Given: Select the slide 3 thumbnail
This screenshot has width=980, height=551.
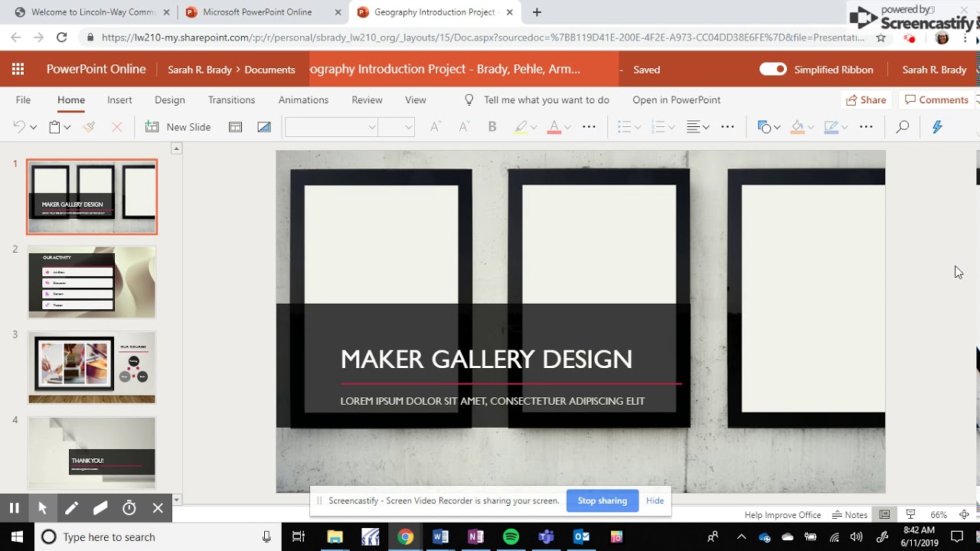Looking at the screenshot, I should tap(92, 367).
